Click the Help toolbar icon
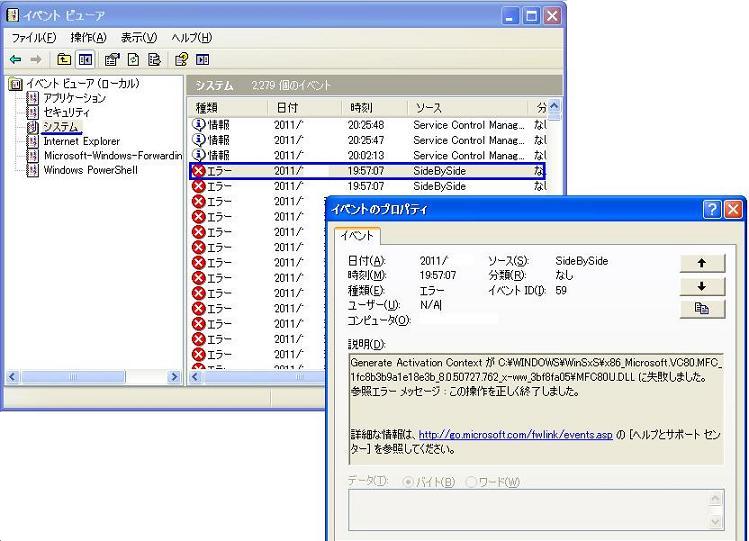 181,59
